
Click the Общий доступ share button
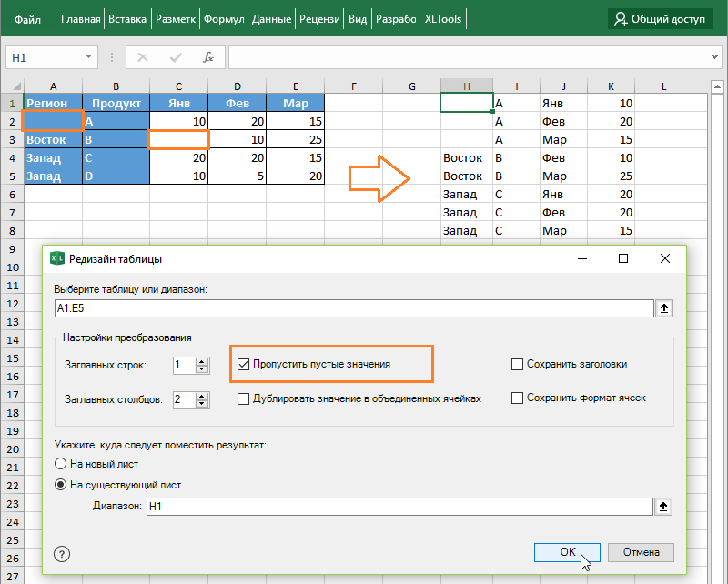[x=660, y=18]
